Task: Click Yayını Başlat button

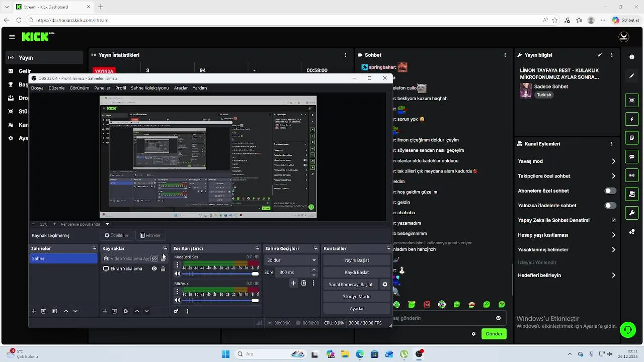Action: click(x=357, y=260)
